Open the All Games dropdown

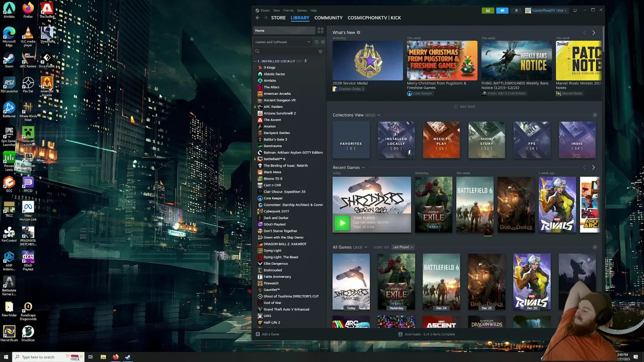(366, 247)
